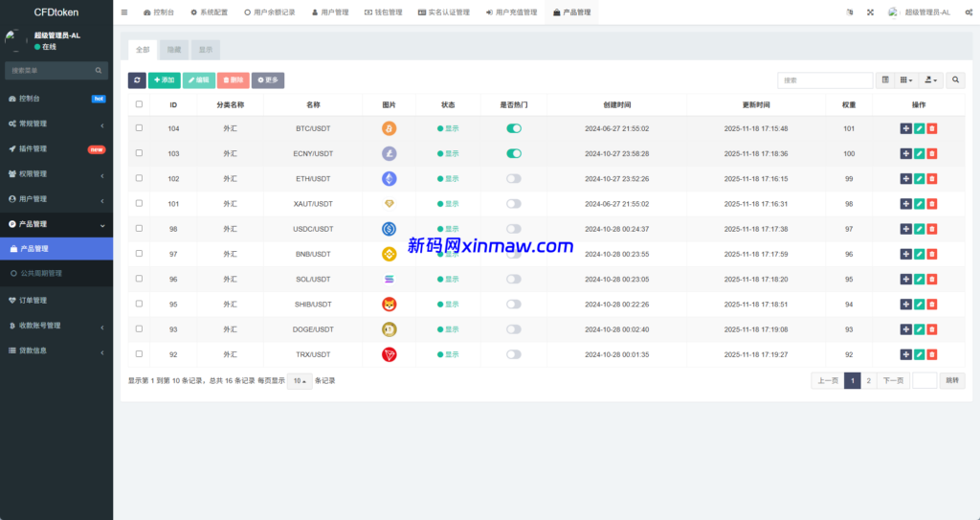Viewport: 980px width, 520px height.
Task: Expand 贷款信息 in the sidebar
Action: tap(56, 350)
